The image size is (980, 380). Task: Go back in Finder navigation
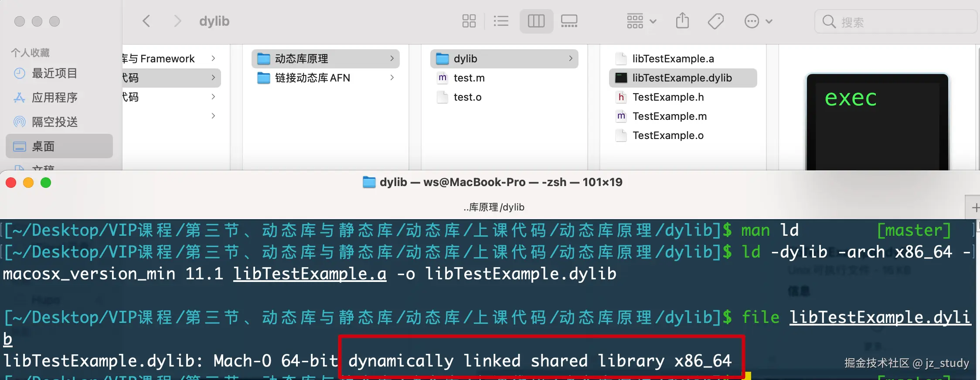146,21
